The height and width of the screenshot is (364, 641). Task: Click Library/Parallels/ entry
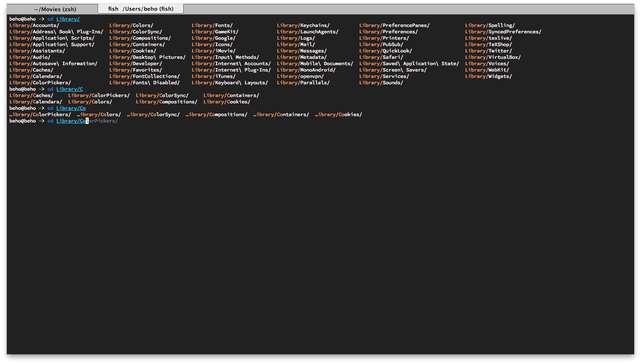coord(303,83)
